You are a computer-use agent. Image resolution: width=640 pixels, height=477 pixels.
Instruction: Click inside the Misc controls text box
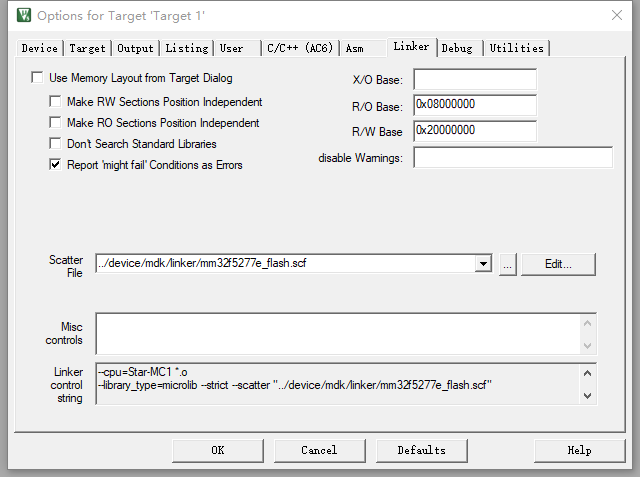click(338, 334)
